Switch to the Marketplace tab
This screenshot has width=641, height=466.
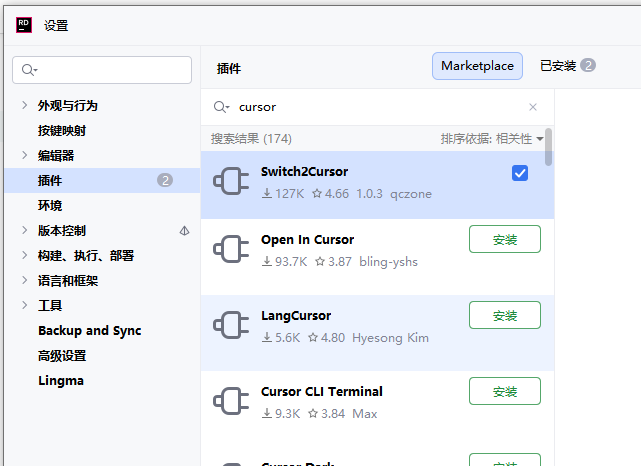477,66
